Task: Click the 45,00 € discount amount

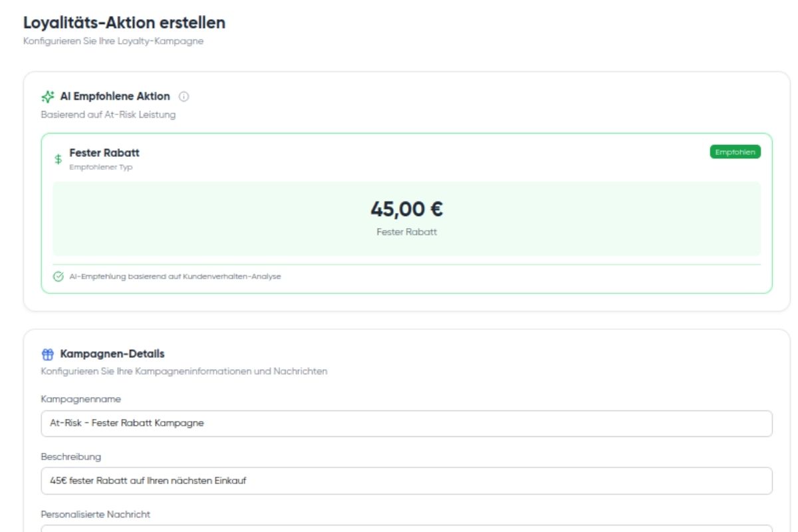Action: pyautogui.click(x=406, y=209)
